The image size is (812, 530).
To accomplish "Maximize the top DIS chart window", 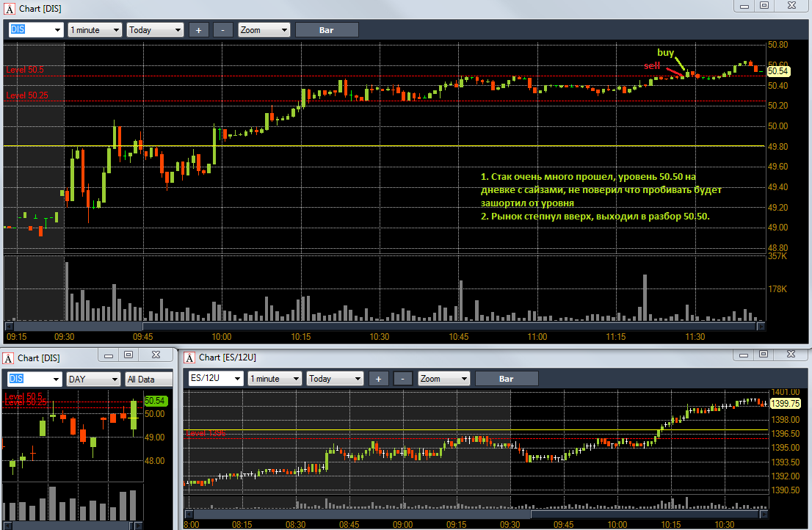I will coord(764,6).
